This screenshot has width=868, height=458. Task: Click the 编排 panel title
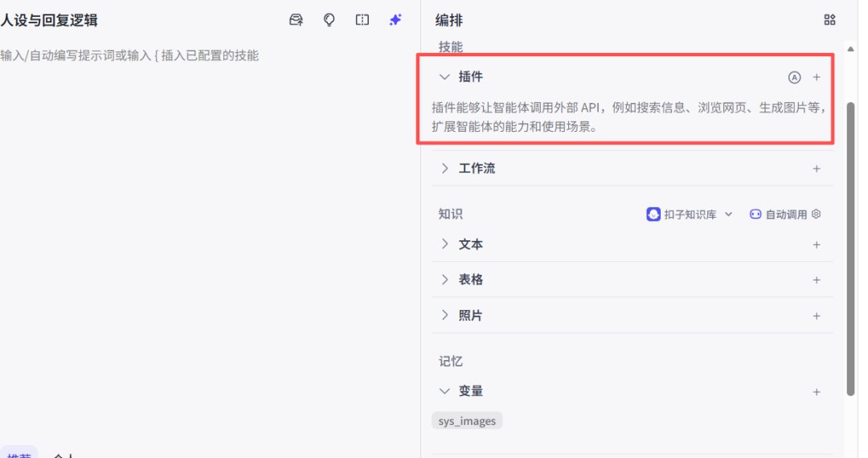tap(449, 20)
